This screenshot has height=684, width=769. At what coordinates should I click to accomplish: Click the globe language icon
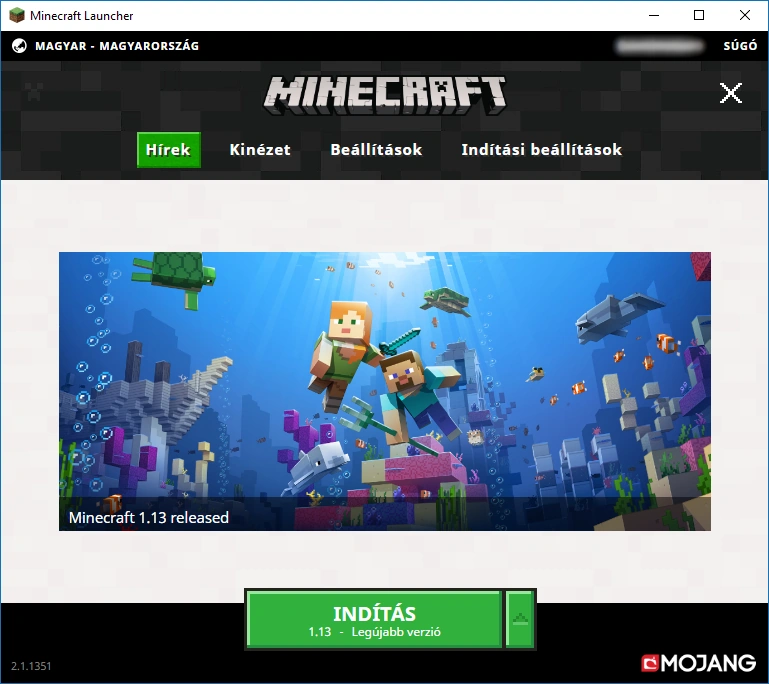19,46
